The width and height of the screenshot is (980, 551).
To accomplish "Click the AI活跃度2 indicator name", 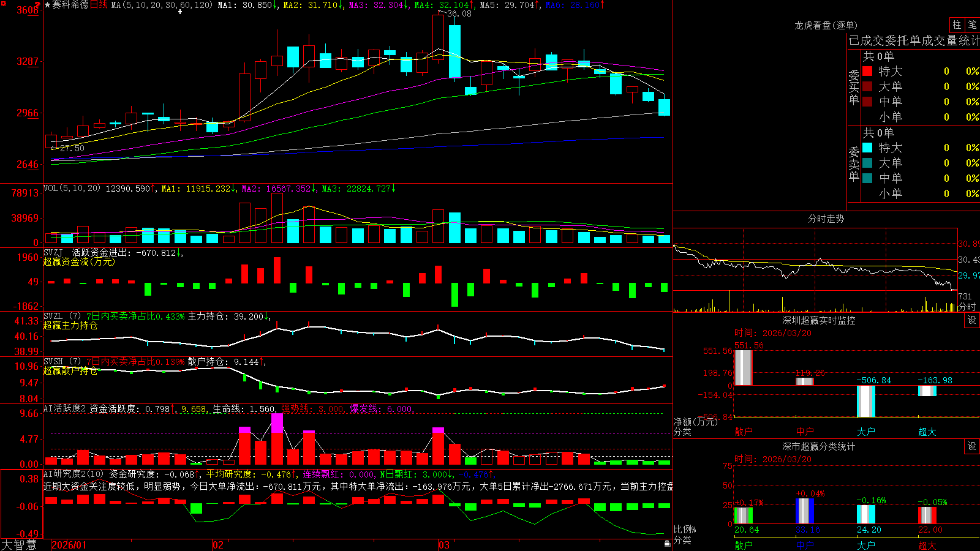I will click(64, 409).
